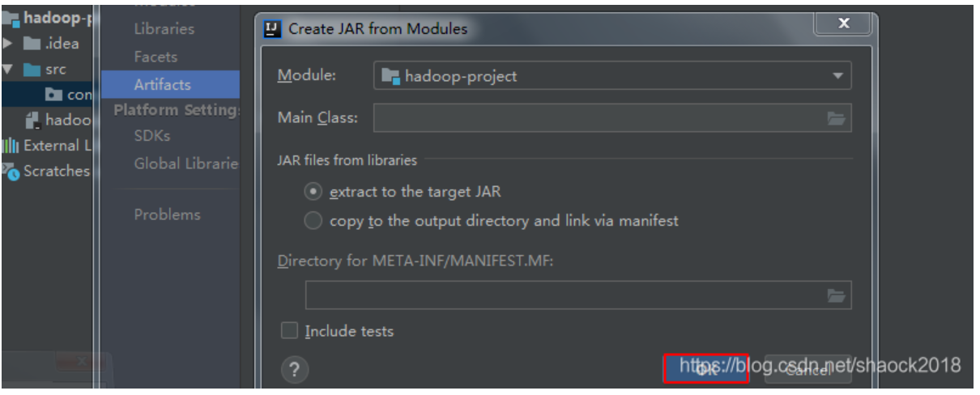Screen dimensions: 980x395
Task: Enable the Include tests checkbox
Action: point(289,330)
